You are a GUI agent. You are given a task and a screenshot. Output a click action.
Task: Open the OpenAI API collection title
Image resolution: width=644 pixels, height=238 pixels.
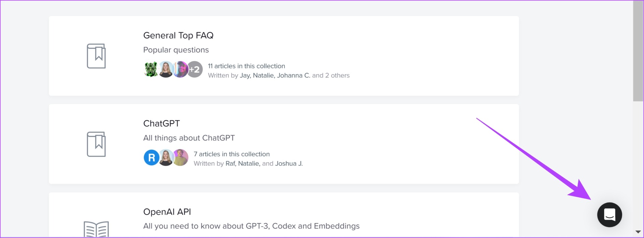167,212
